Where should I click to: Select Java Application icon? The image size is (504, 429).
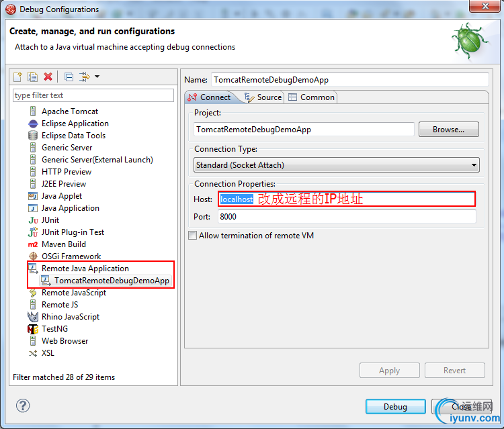[33, 208]
